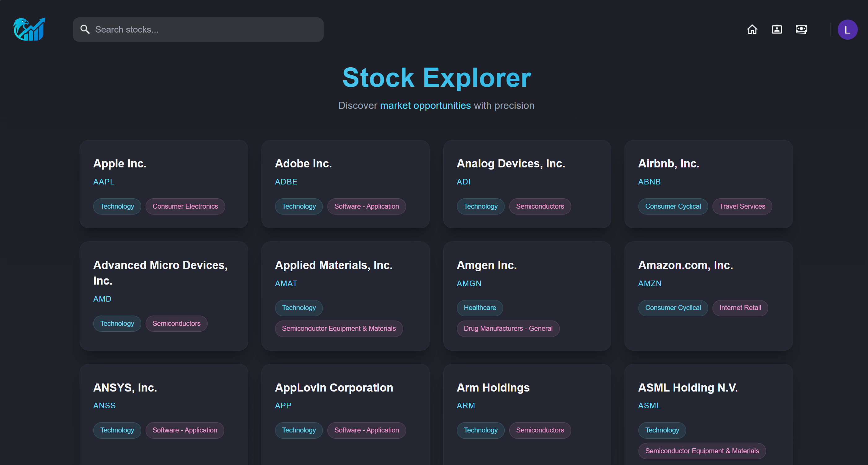Click Analog Devices' Semiconductors tag
Viewport: 868px width, 465px height.
click(x=540, y=206)
